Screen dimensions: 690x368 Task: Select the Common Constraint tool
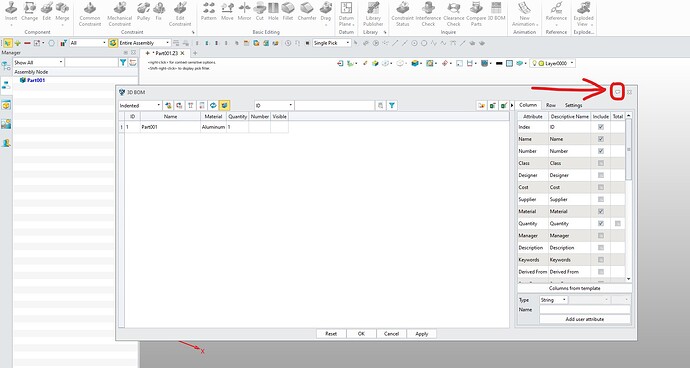[x=90, y=13]
